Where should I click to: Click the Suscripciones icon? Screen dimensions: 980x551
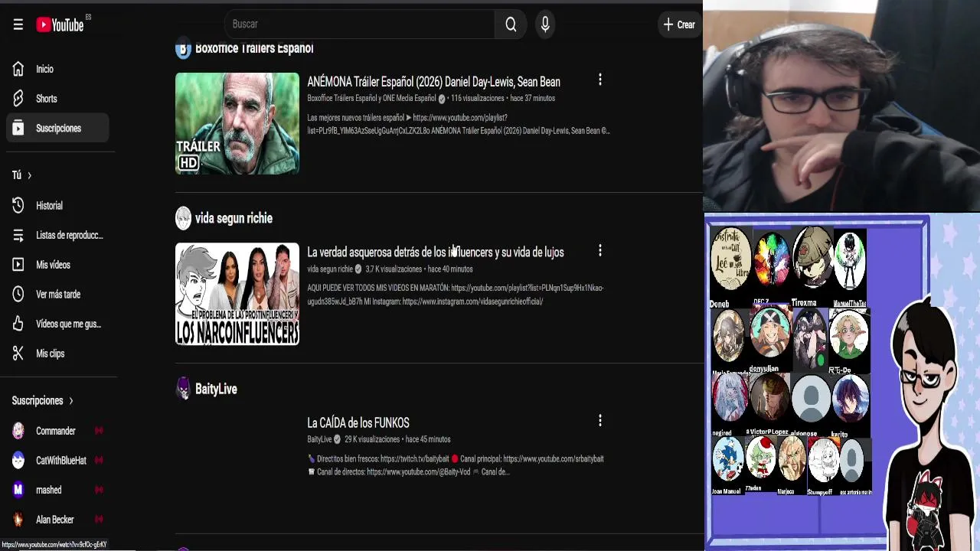click(18, 128)
